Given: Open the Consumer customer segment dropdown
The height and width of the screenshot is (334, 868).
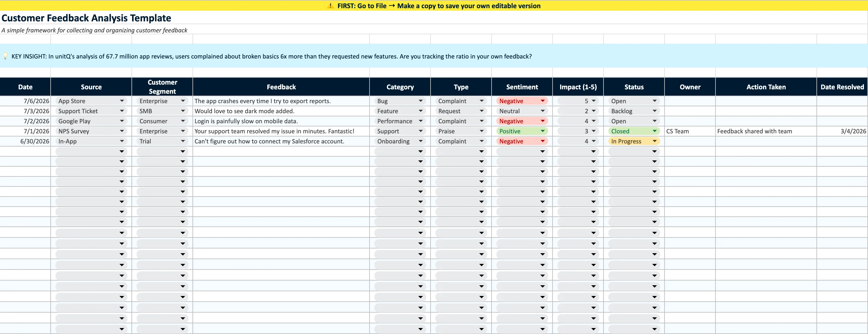Looking at the screenshot, I should pyautogui.click(x=162, y=121).
